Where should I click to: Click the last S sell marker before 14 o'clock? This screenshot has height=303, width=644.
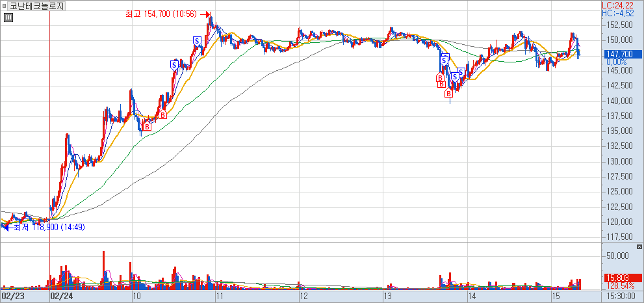461,72
